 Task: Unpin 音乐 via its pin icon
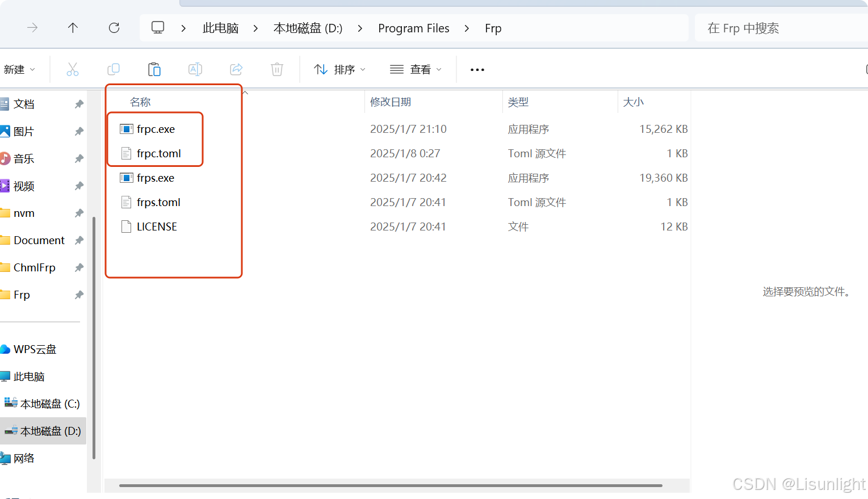click(79, 158)
